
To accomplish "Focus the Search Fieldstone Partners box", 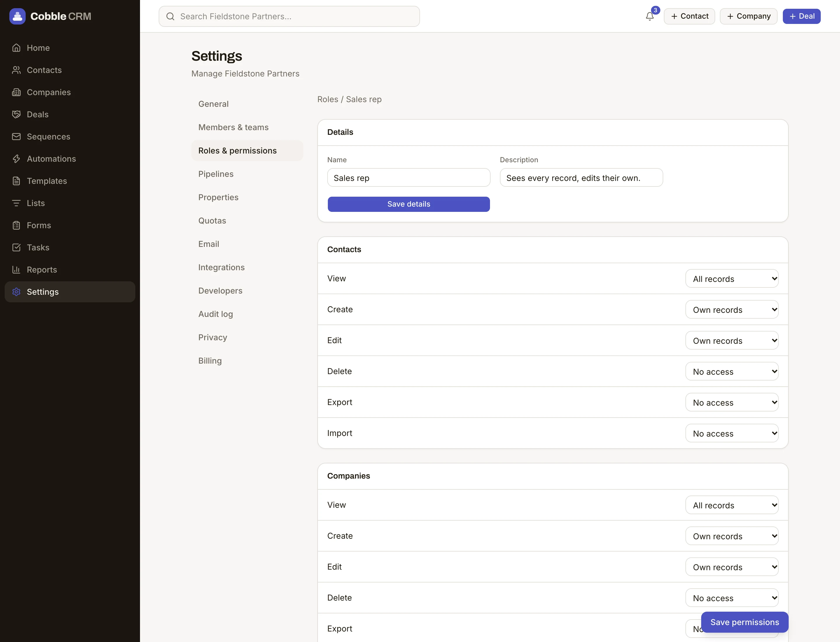I will click(x=289, y=16).
